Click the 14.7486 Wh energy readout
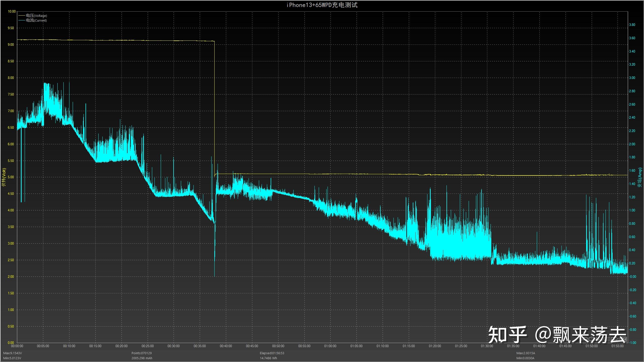This screenshot has width=644, height=362. coord(268,358)
